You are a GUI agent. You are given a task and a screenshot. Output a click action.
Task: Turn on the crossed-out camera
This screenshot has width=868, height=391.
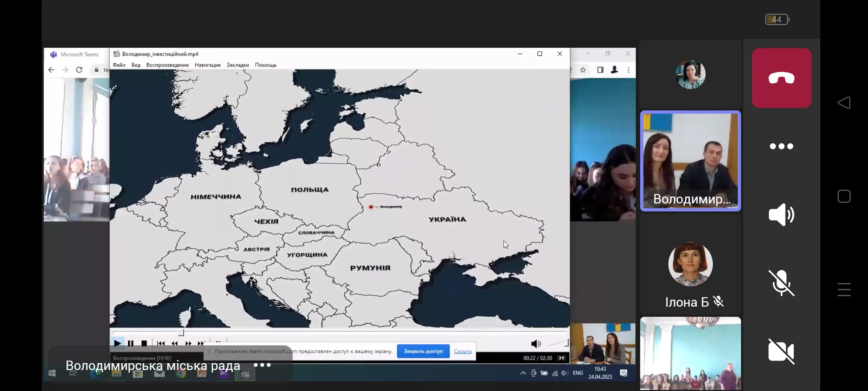tap(781, 351)
